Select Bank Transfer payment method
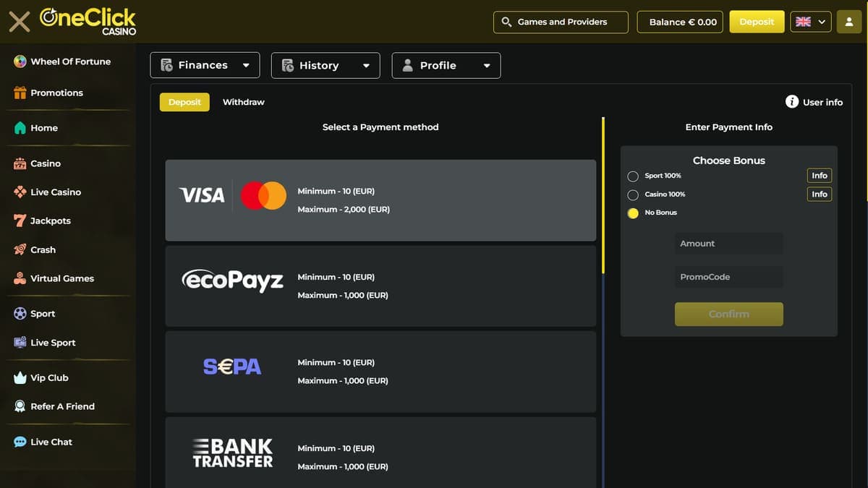Image resolution: width=868 pixels, height=488 pixels. click(380, 453)
